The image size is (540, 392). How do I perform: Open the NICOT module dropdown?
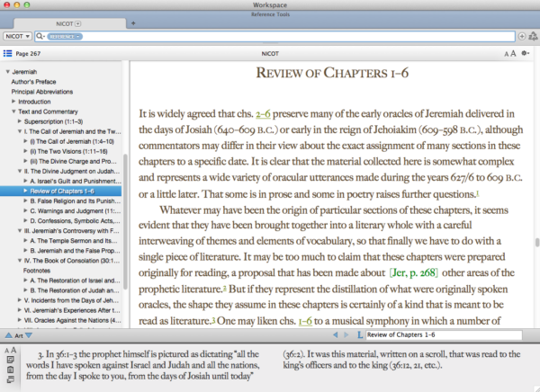18,36
